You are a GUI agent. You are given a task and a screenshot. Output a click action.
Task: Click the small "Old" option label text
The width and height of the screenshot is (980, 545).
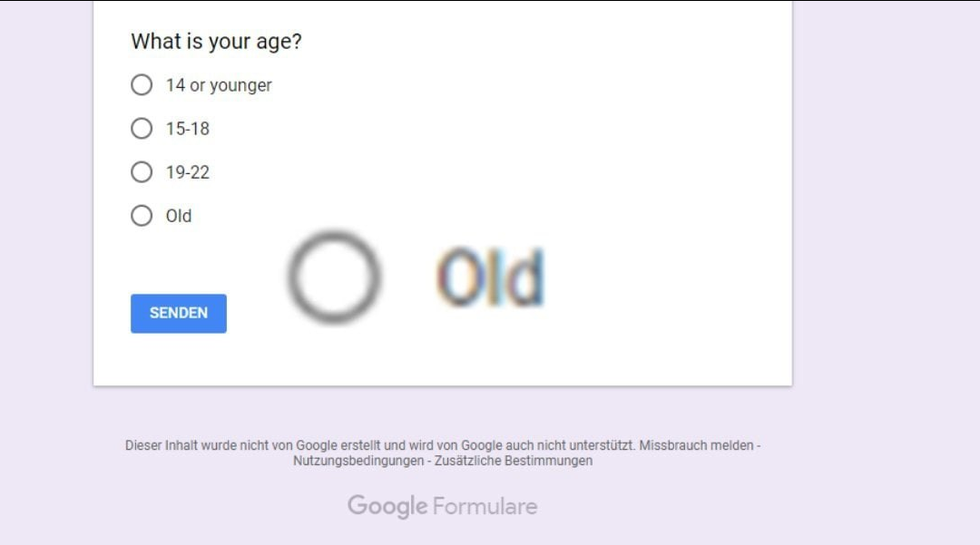[x=179, y=216]
